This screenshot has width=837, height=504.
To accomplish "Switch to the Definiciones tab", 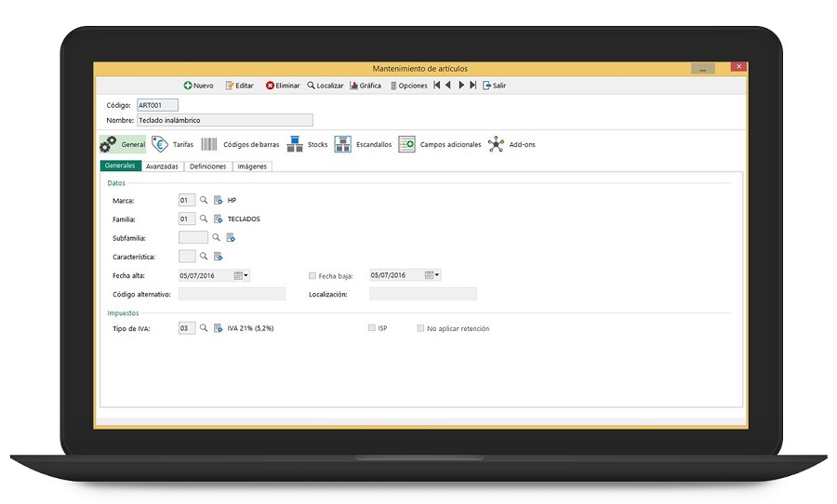I will [208, 166].
